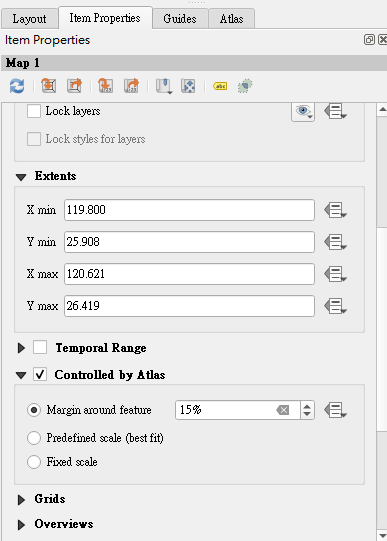Enable the Temporal Range checkbox

(40, 347)
